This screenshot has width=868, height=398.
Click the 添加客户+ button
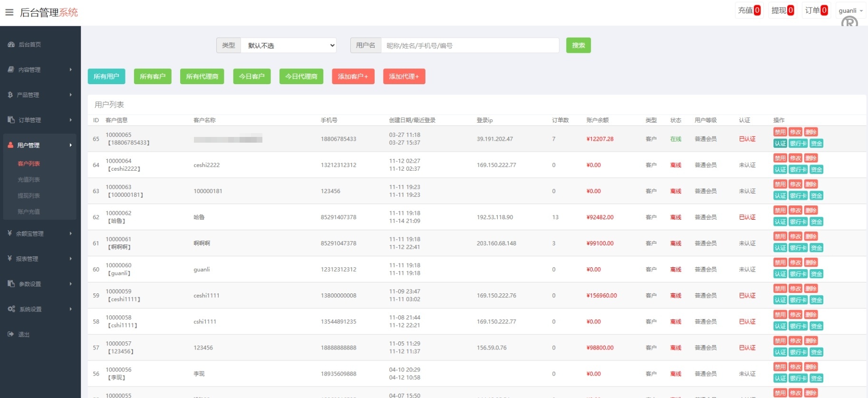[353, 77]
